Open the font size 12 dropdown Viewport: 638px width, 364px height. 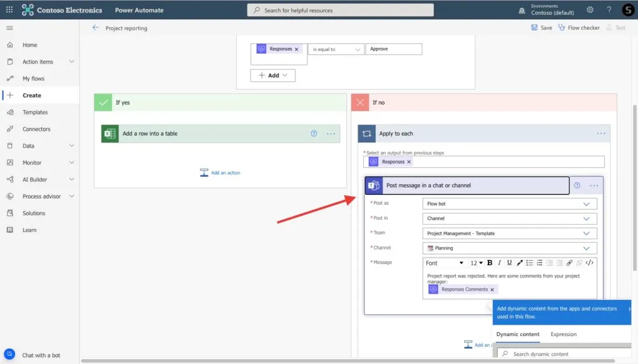pos(476,263)
